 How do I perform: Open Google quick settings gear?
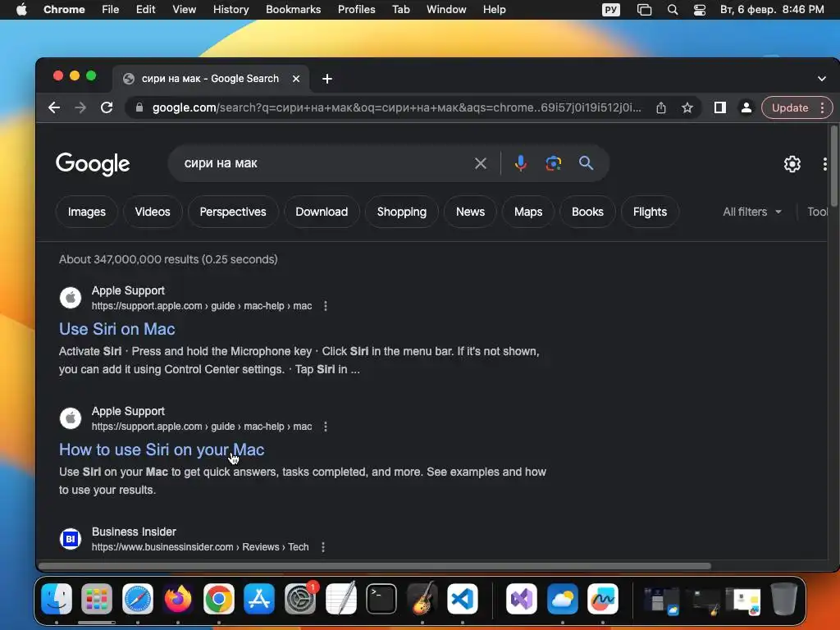792,164
